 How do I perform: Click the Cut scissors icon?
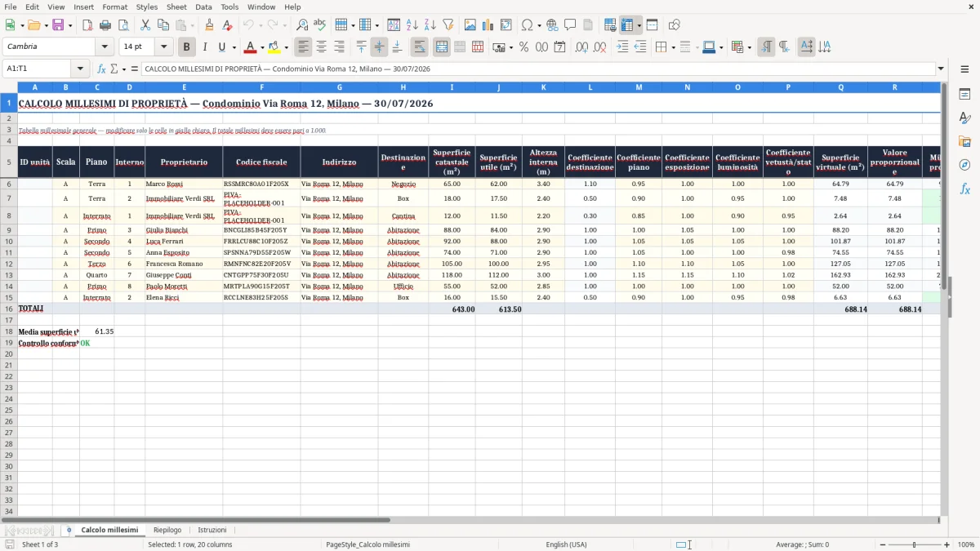(145, 25)
